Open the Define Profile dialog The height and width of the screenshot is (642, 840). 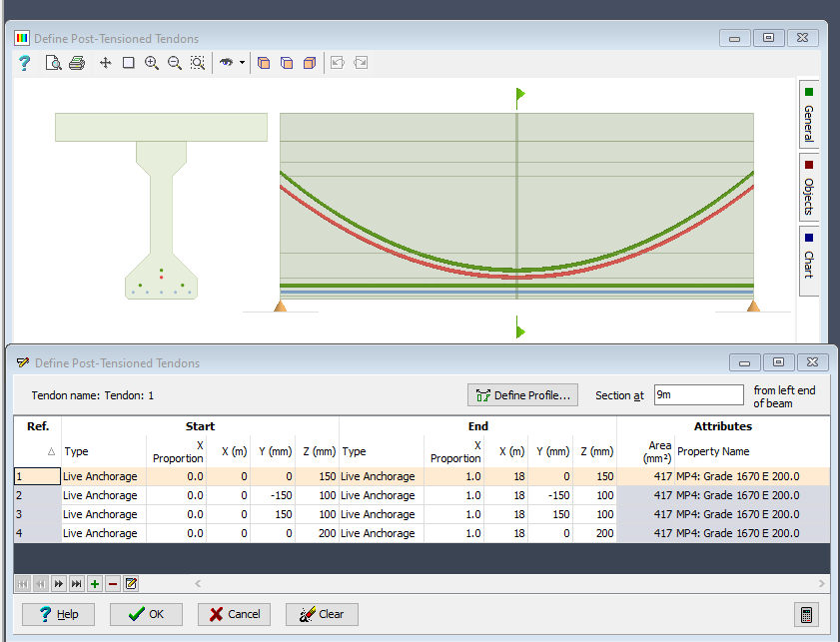point(522,394)
